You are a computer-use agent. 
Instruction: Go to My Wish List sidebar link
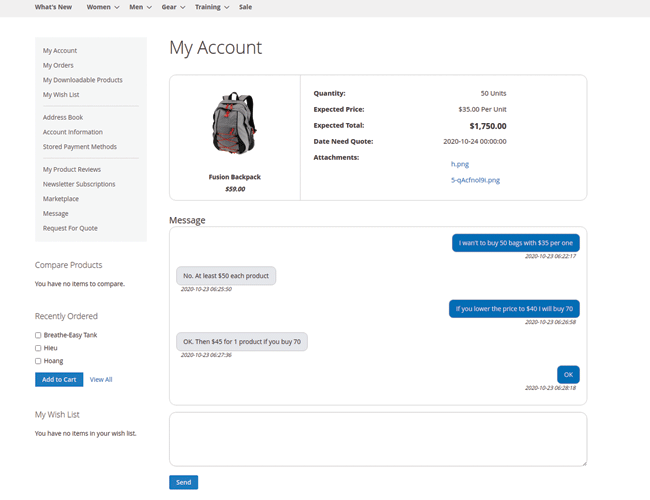[61, 94]
